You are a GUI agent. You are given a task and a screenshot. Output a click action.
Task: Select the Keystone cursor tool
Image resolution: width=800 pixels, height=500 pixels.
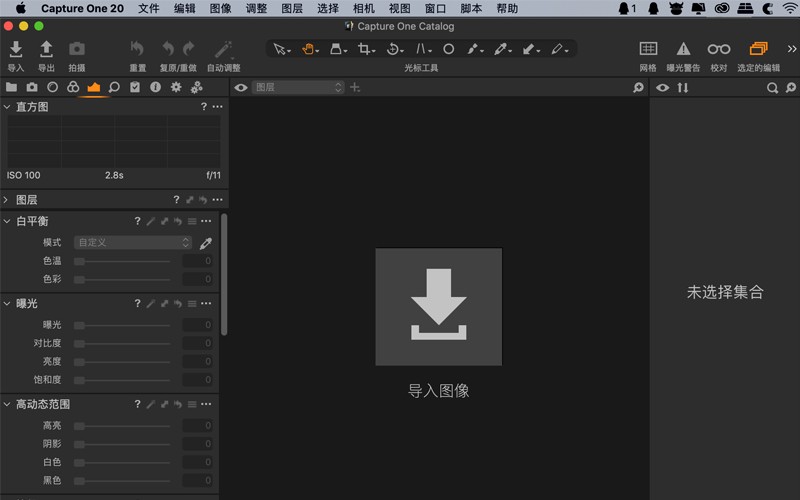tap(423, 49)
